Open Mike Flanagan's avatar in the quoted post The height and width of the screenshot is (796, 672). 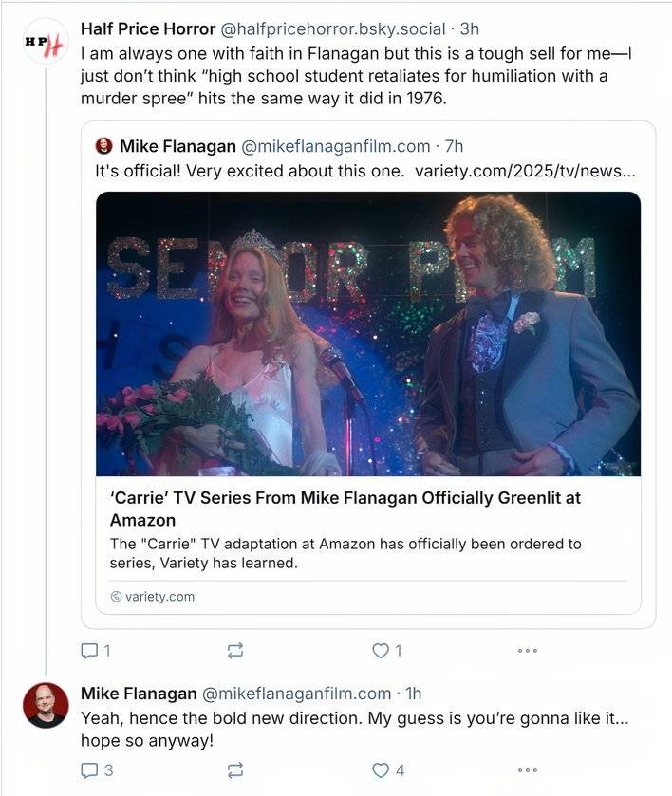point(104,144)
